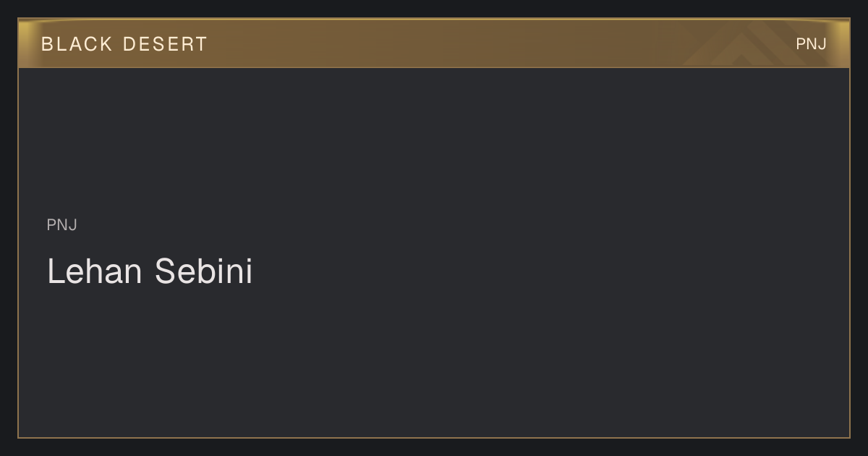Viewport: 868px width, 456px height.
Task: Click the Lehan Sebini name heading
Action: pyautogui.click(x=150, y=271)
